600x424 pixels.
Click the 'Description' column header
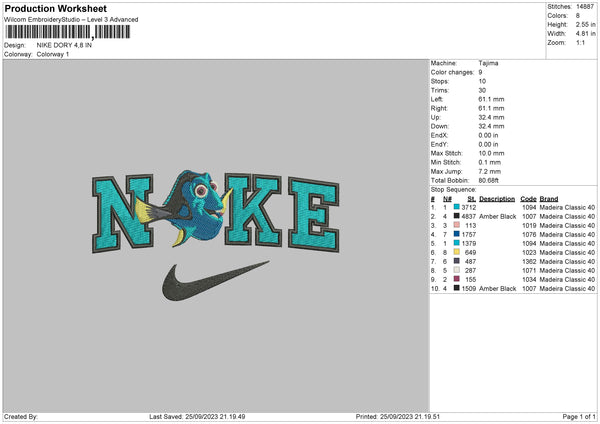497,199
